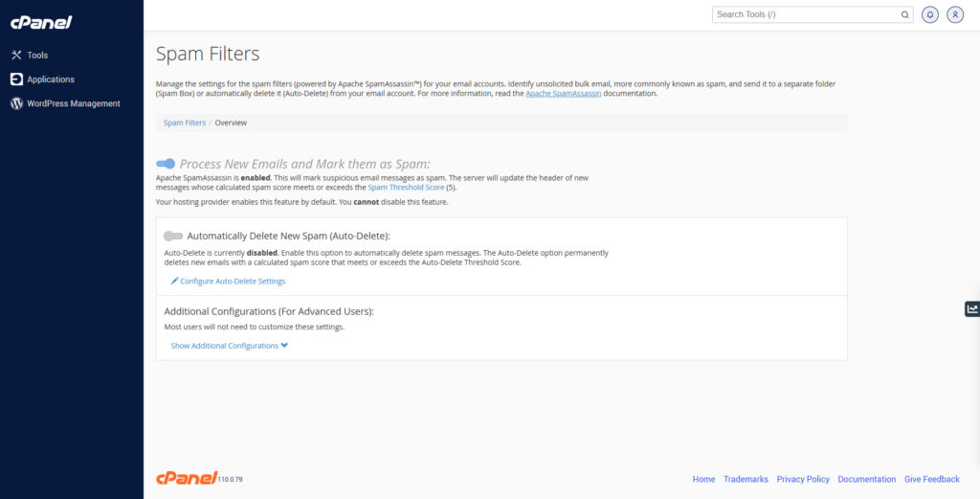
Task: Focus the Search Tools input field
Action: click(804, 15)
